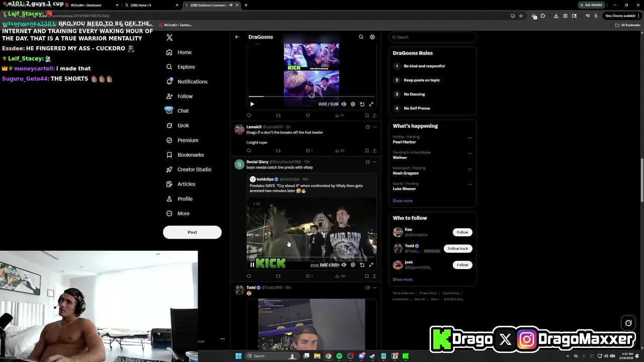Bookmark this page with the star icon
Viewport: 644px width, 362px height.
click(x=521, y=16)
